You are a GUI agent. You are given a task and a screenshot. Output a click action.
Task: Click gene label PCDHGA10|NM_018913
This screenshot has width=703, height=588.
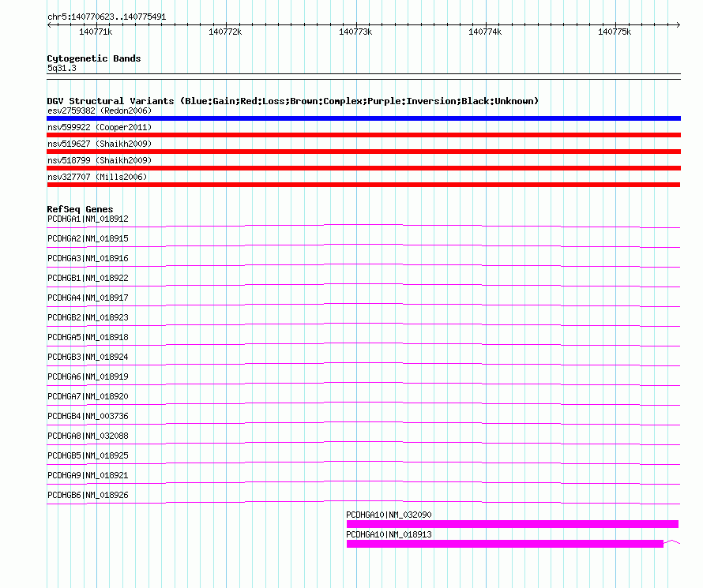(x=389, y=534)
